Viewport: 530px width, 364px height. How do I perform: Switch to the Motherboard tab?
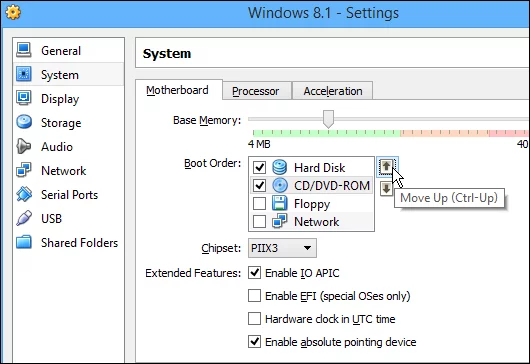point(178,90)
